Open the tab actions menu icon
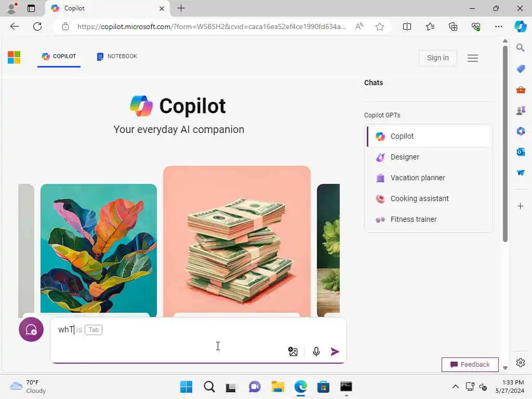 click(31, 8)
